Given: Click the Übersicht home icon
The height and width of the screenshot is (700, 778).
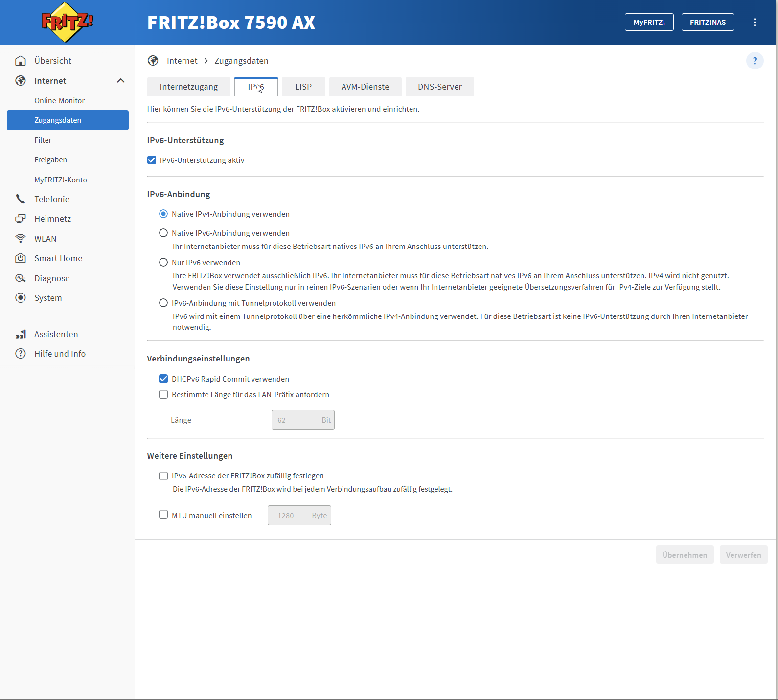Looking at the screenshot, I should tap(21, 61).
